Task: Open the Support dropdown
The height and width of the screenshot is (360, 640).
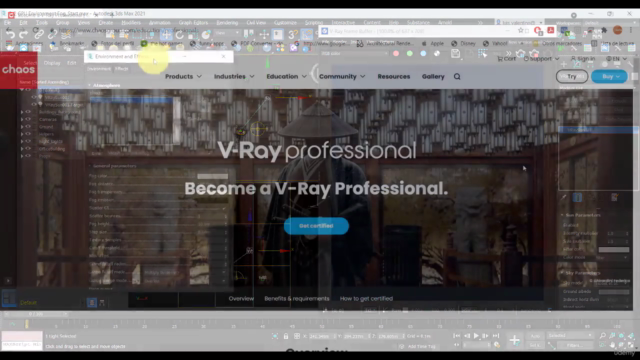Action: [x=542, y=59]
